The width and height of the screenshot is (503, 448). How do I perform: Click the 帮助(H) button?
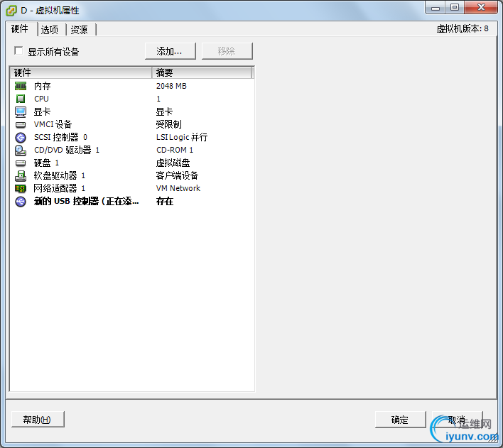38,419
